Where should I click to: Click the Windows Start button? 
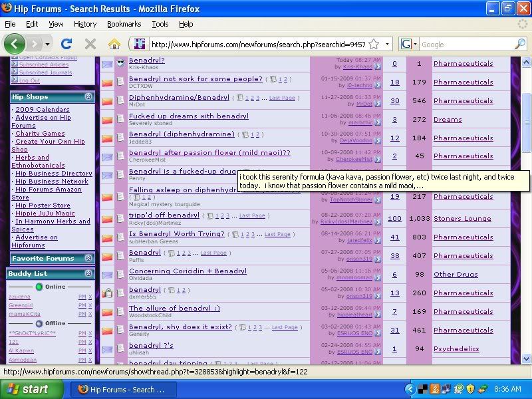[x=31, y=389]
